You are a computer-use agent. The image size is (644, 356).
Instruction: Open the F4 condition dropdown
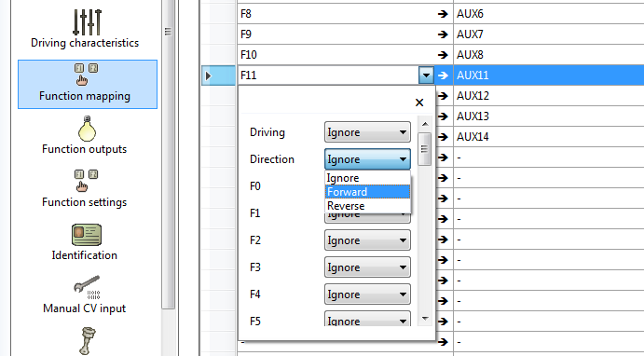(367, 294)
